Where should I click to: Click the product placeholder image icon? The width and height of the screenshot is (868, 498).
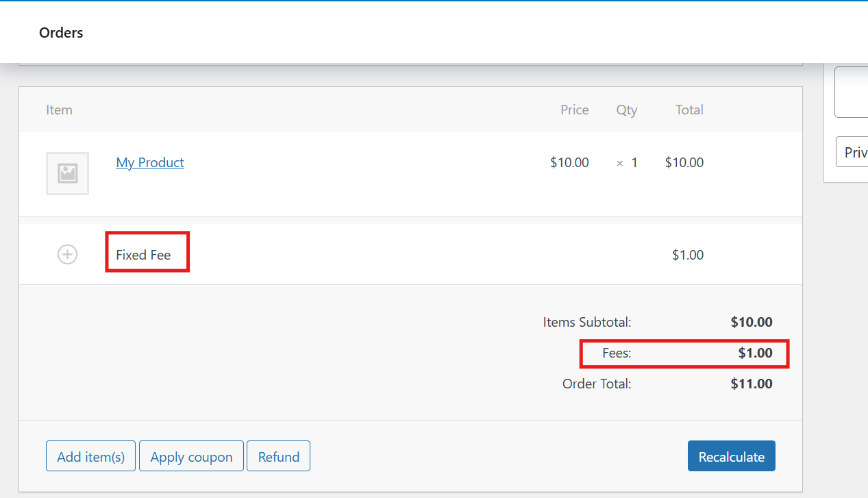pyautogui.click(x=67, y=173)
